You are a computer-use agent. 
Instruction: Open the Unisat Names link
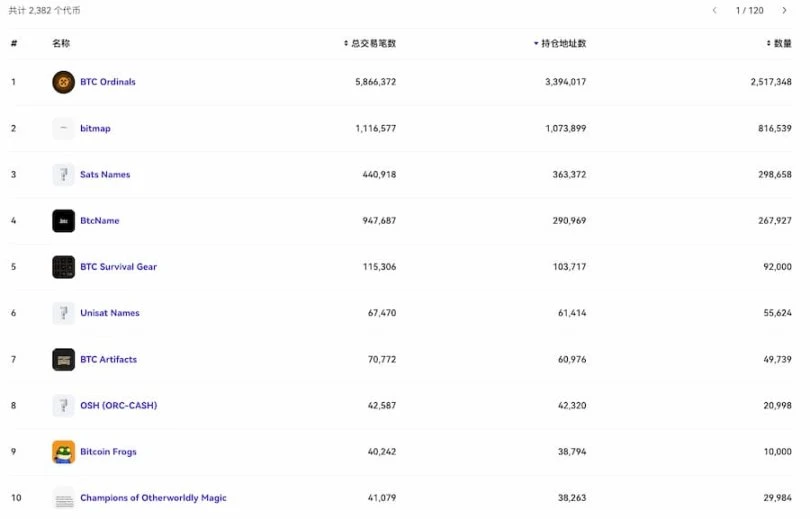pyautogui.click(x=110, y=313)
